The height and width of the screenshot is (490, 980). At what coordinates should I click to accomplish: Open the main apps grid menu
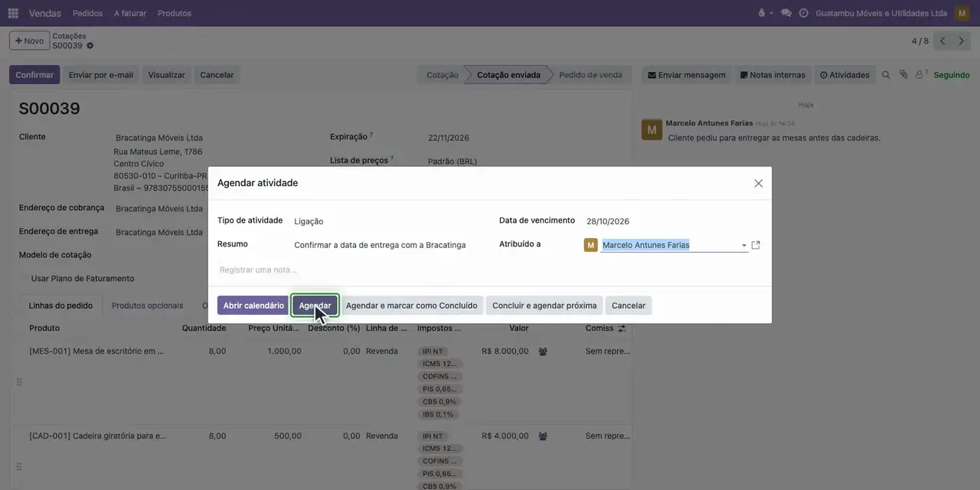(13, 13)
